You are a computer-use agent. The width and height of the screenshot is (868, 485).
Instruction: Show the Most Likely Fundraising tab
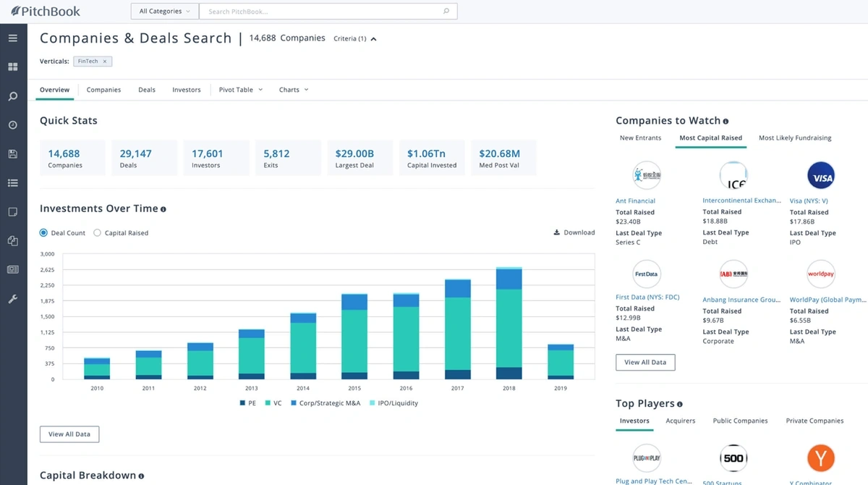pos(795,138)
